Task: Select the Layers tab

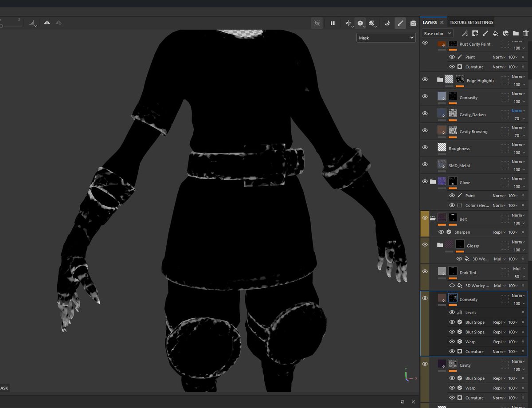Action: pos(430,22)
